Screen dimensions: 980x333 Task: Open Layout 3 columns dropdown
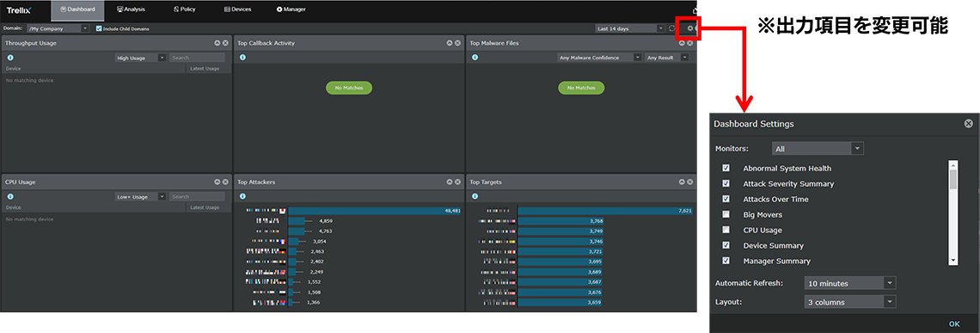pyautogui.click(x=850, y=302)
